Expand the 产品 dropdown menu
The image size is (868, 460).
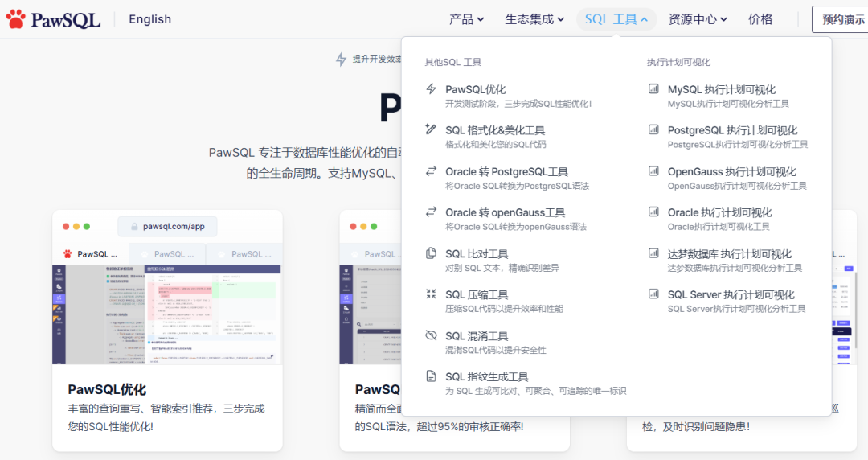[x=467, y=19]
